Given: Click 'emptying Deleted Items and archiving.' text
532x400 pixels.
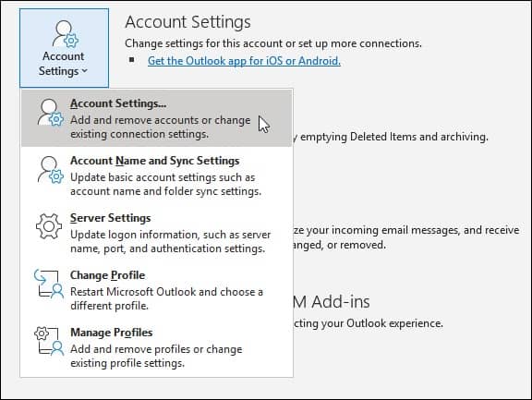Looking at the screenshot, I should [x=394, y=137].
